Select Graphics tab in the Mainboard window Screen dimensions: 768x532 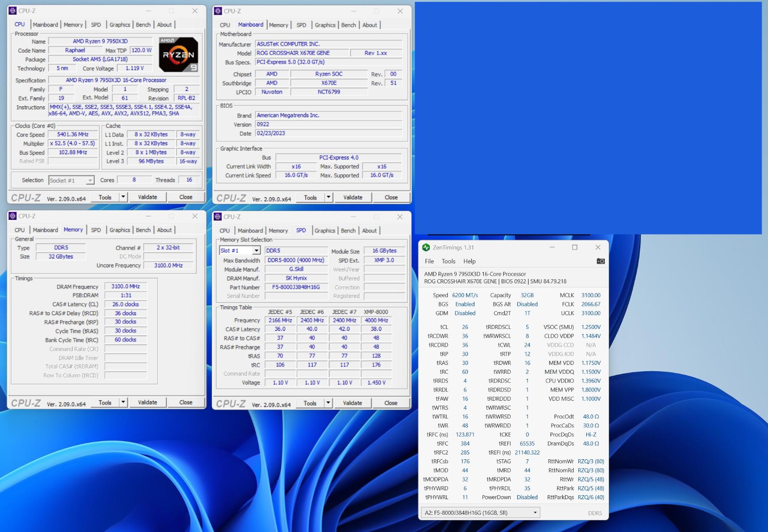tap(325, 25)
